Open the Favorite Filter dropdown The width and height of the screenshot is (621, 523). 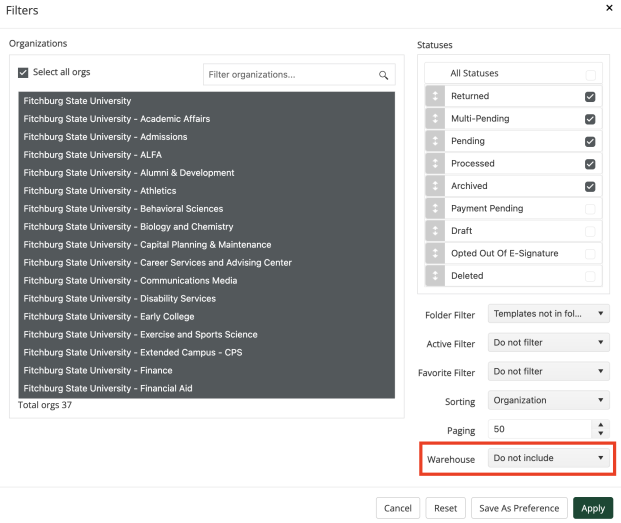pos(549,372)
